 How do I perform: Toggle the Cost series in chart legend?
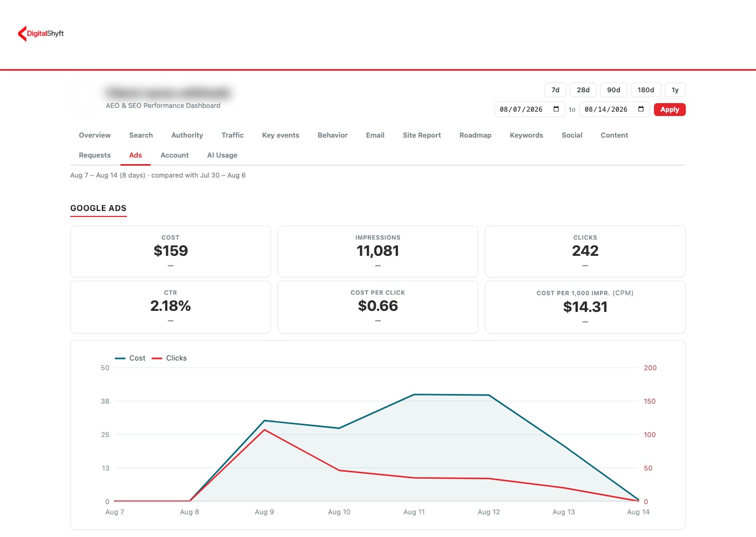click(x=130, y=358)
